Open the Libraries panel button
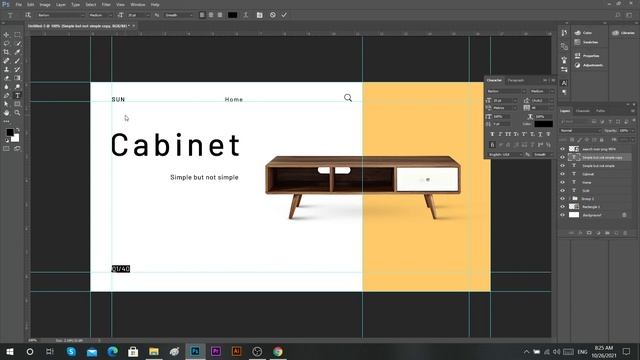640x360 pixels. [623, 33]
